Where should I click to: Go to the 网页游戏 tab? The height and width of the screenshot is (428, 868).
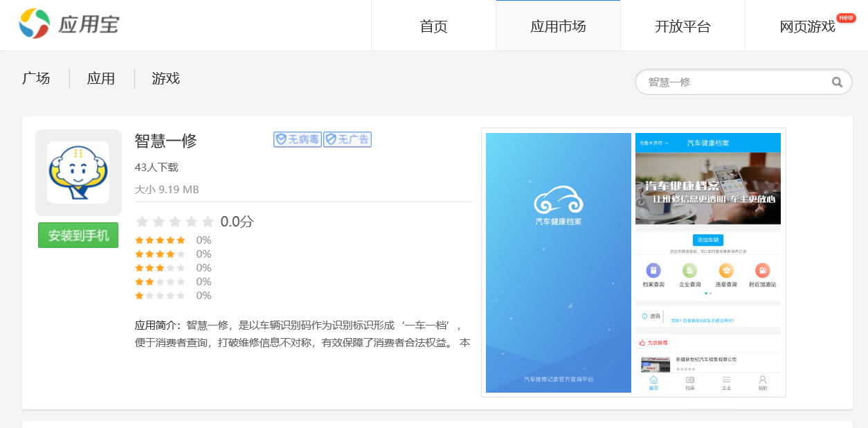[x=807, y=26]
